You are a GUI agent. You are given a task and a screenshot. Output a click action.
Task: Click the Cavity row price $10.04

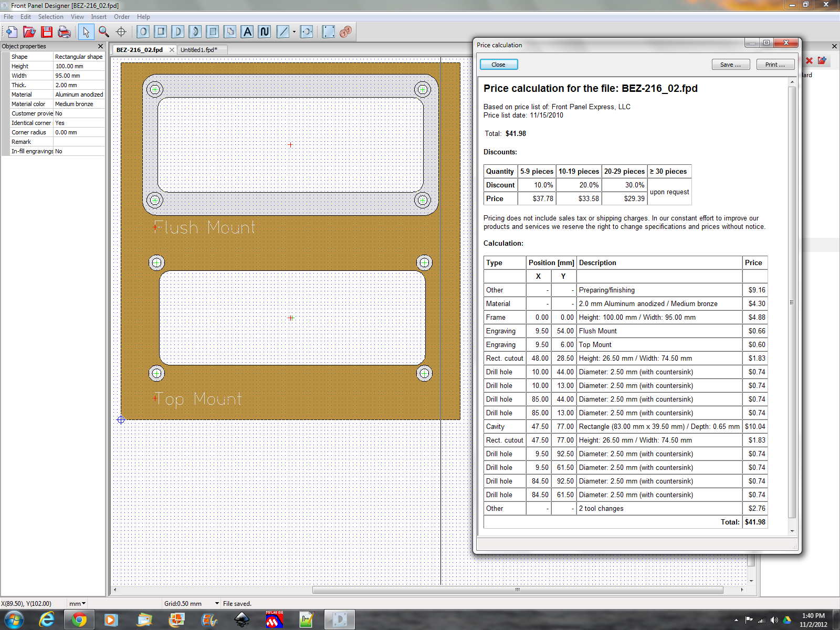tap(755, 426)
